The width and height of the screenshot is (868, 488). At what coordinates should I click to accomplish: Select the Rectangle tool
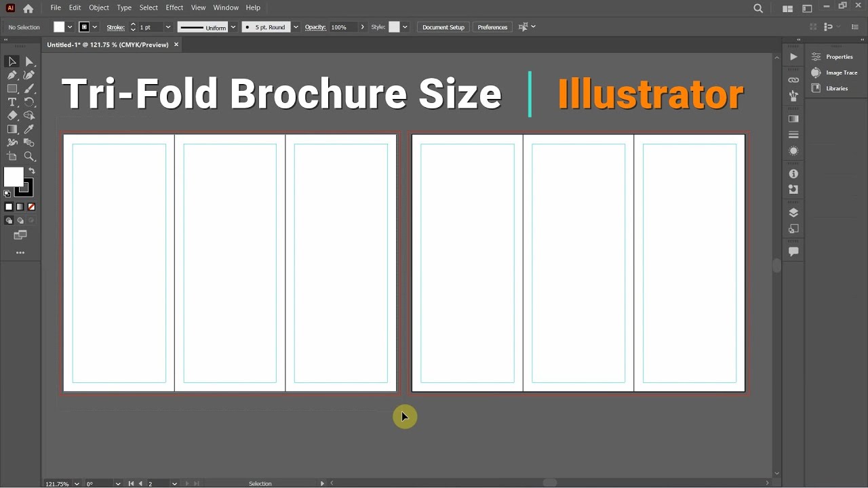[12, 89]
